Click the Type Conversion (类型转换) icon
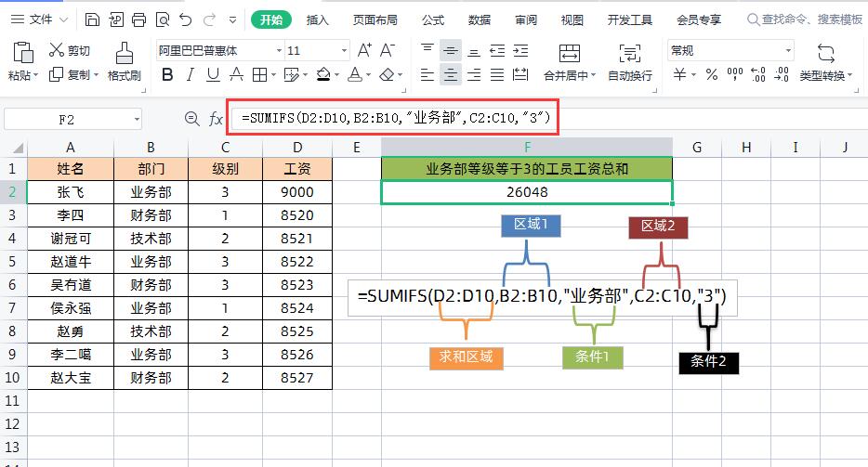 [825, 53]
